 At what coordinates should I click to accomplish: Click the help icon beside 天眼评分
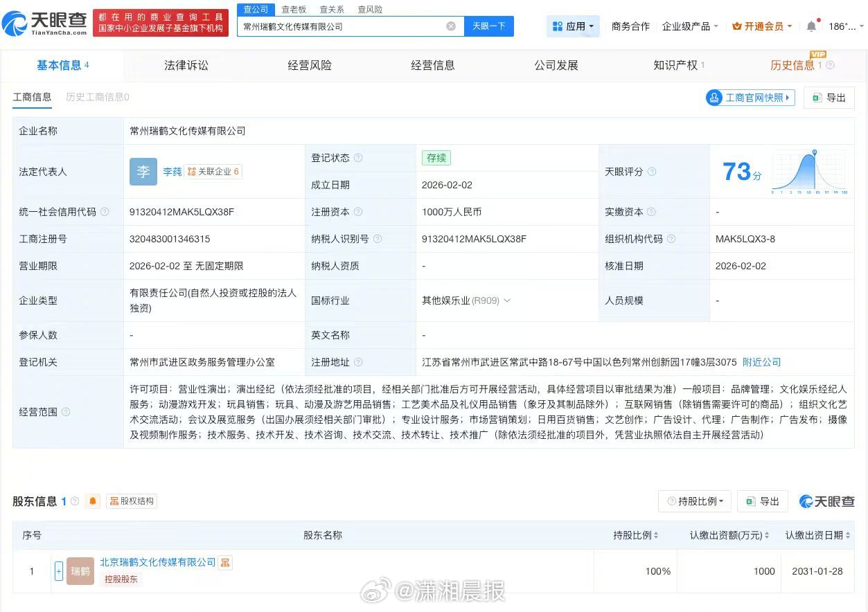(652, 172)
